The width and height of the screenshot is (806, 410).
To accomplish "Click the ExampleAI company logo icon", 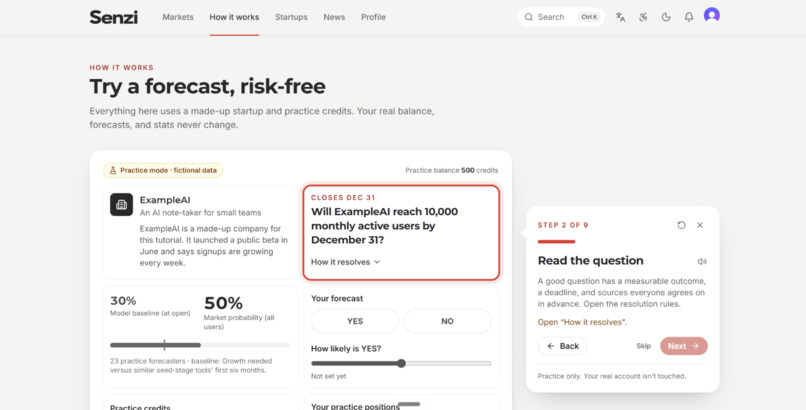I will [121, 204].
